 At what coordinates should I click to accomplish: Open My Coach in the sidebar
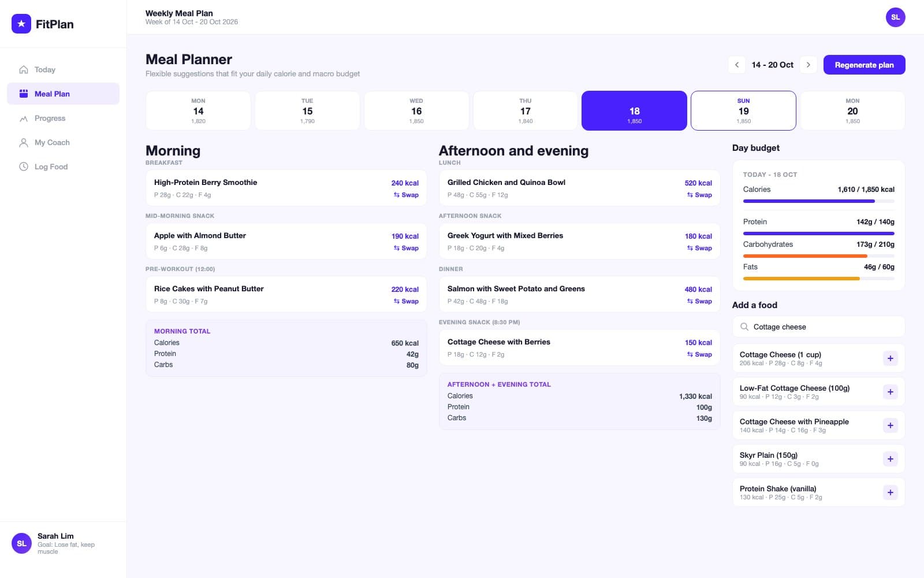[x=63, y=142]
